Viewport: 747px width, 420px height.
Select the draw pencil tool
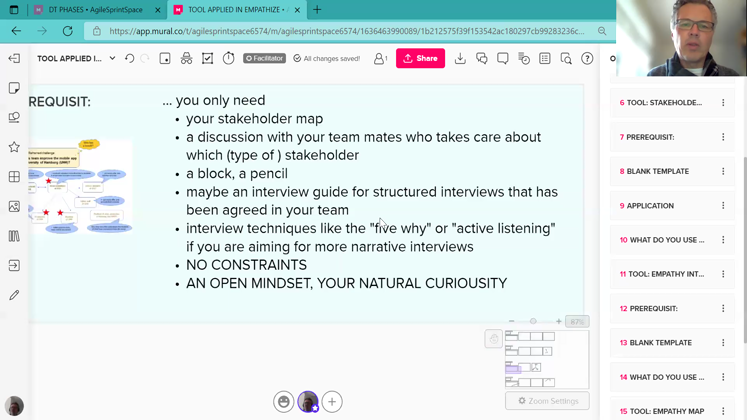(x=14, y=295)
